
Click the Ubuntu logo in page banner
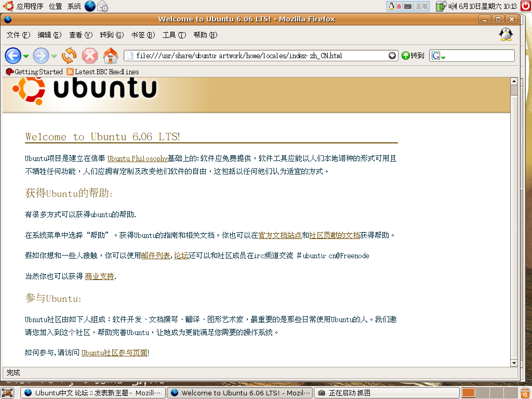tap(85, 91)
